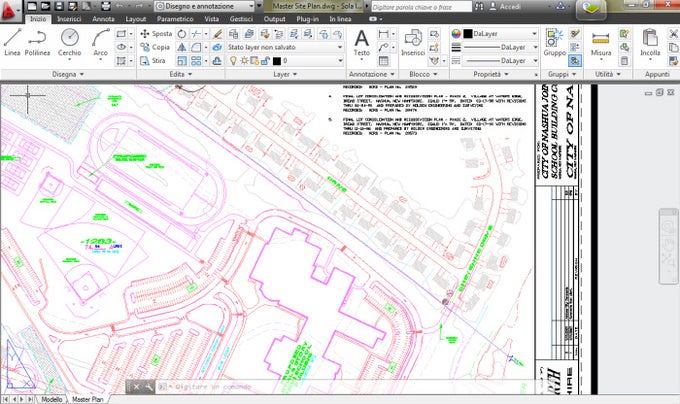The image size is (680, 404).
Task: Click the Open file icon in quick access toolbar
Action: [45, 6]
